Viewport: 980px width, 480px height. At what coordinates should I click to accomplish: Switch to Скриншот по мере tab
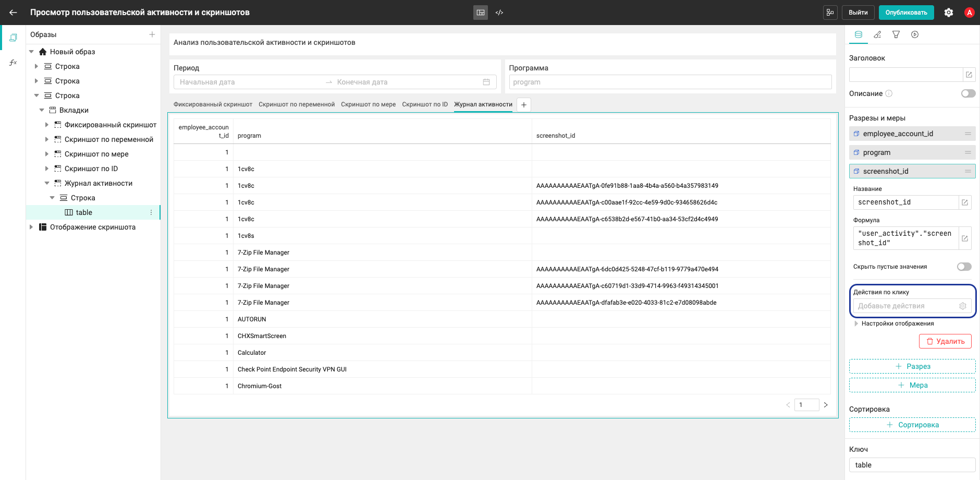coord(369,104)
